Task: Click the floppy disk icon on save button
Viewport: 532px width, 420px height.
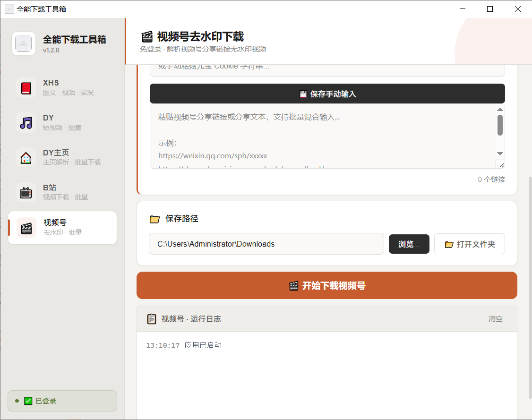Action: (x=303, y=94)
